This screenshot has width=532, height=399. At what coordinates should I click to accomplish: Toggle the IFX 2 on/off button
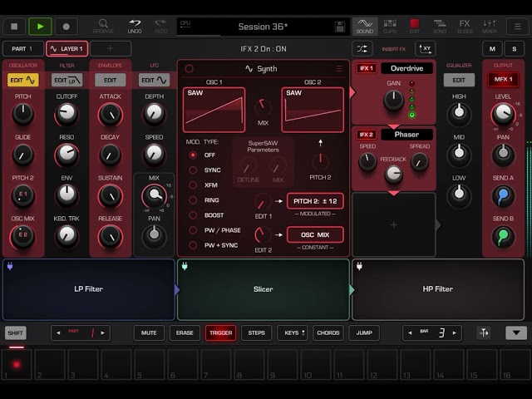[367, 135]
